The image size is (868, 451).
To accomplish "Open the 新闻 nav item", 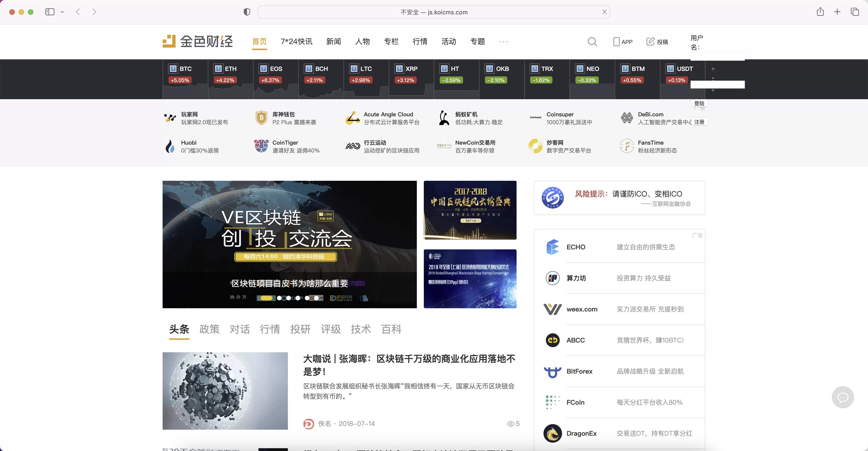I will click(334, 41).
